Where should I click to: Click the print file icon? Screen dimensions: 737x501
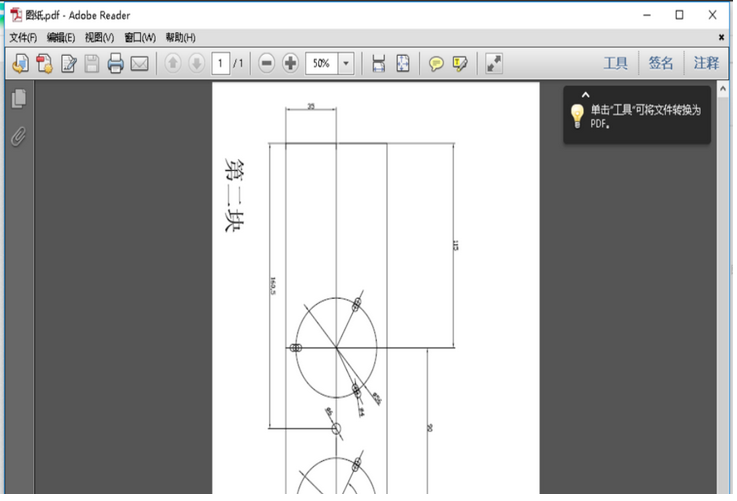coord(115,64)
